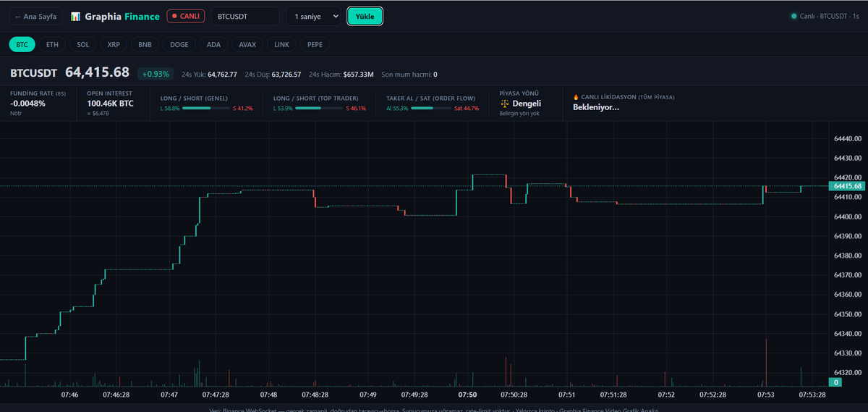Click the 07:46 time axis label
The width and height of the screenshot is (868, 412).
(70, 395)
